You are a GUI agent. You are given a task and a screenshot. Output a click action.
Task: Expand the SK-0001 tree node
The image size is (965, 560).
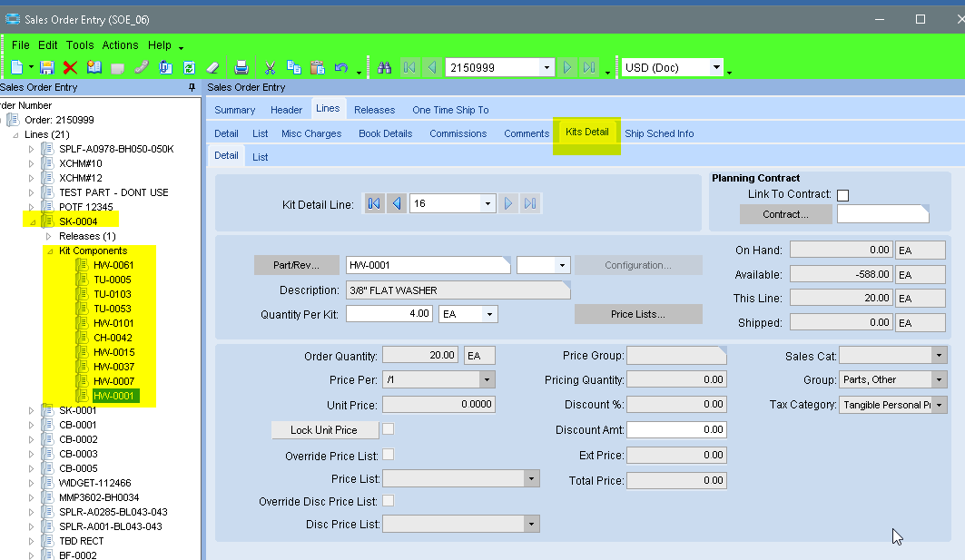pyautogui.click(x=32, y=410)
